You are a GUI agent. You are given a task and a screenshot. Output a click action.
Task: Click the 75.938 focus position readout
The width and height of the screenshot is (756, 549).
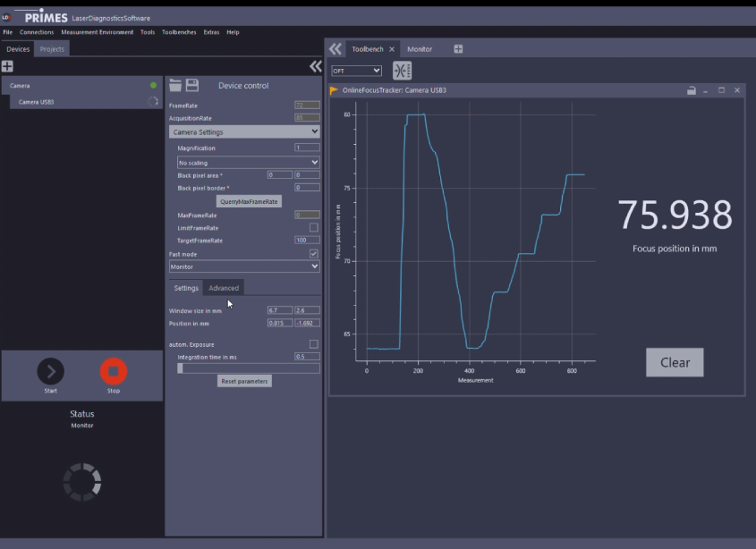675,215
